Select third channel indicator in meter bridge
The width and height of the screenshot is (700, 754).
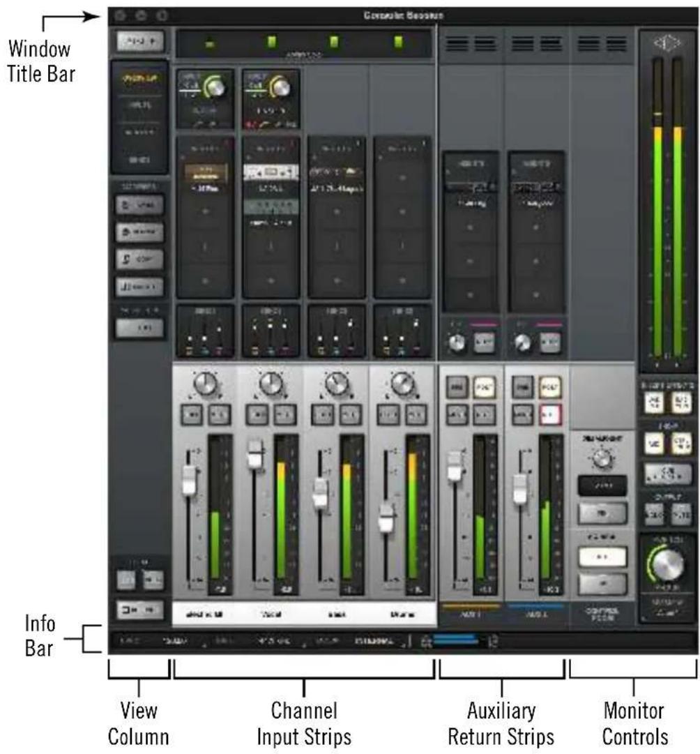[334, 43]
